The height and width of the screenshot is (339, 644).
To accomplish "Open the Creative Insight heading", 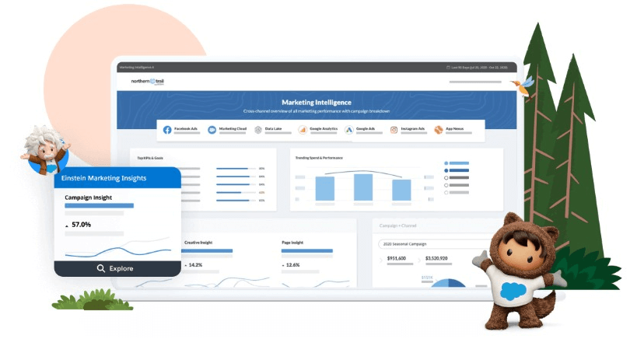I will click(x=198, y=243).
